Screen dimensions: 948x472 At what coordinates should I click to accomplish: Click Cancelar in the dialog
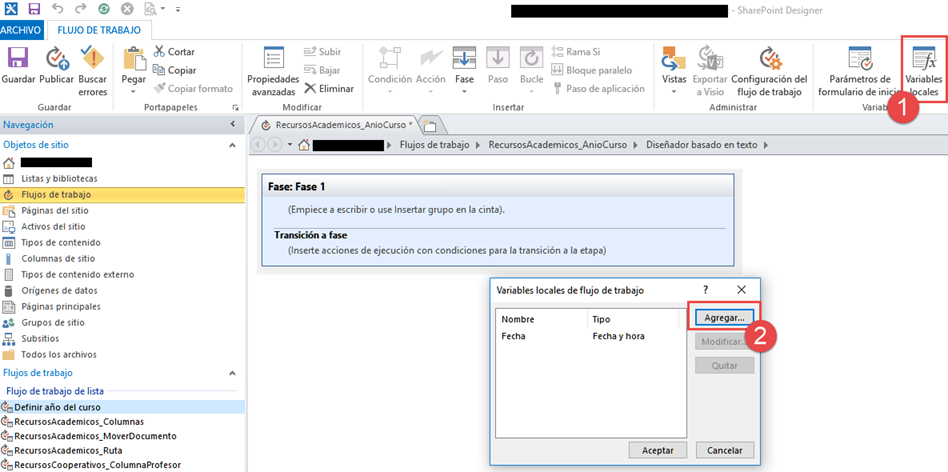724,450
